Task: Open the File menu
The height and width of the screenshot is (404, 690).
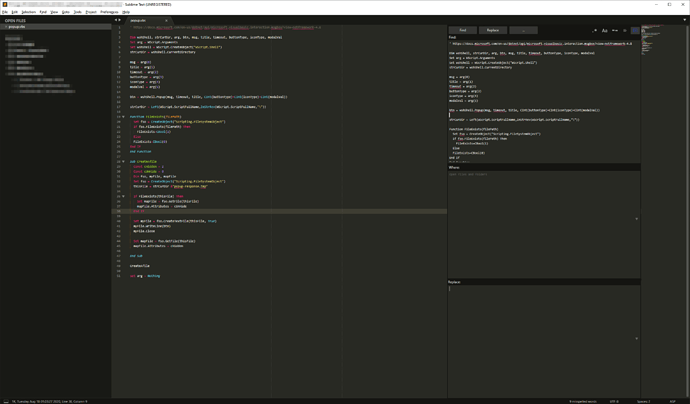Action: pos(5,12)
